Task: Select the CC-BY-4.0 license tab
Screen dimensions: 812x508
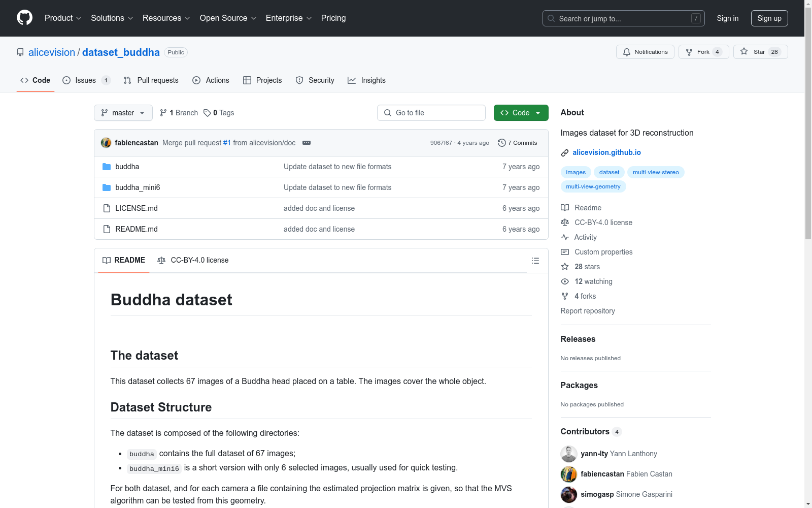Action: pos(193,260)
